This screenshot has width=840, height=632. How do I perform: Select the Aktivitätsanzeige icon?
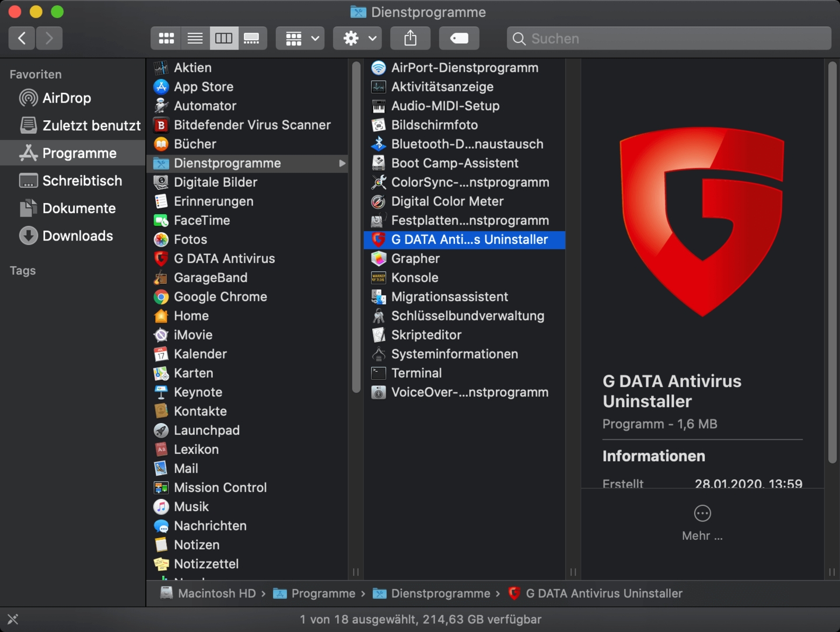click(379, 87)
